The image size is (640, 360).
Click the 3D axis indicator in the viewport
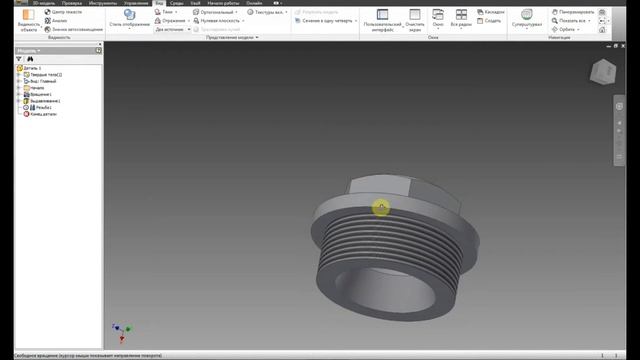tap(122, 333)
